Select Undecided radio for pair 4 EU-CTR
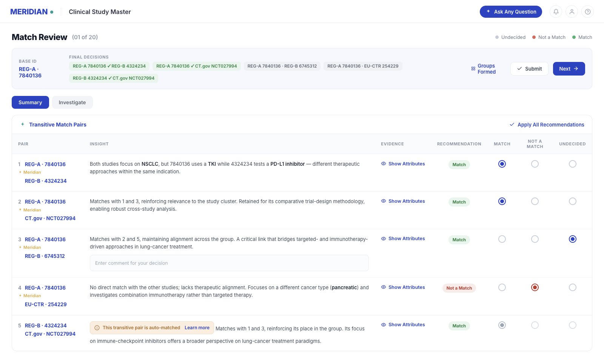Viewport: 604px width, 364px height. pyautogui.click(x=573, y=287)
